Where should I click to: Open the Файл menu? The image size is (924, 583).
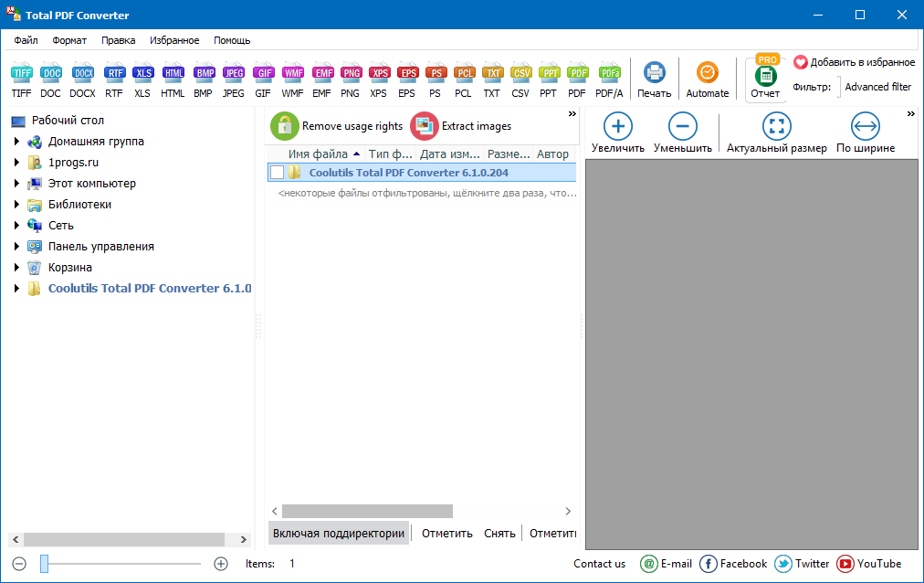point(25,40)
